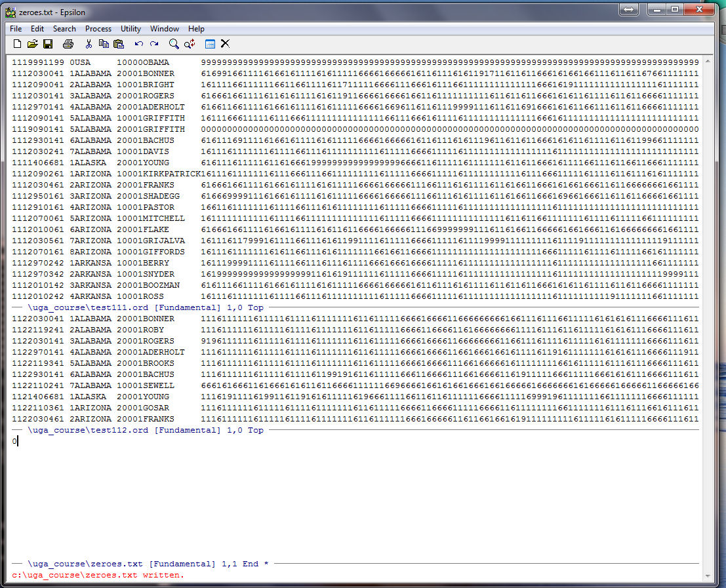The width and height of the screenshot is (726, 588).
Task: Open the Utility menu
Action: (131, 29)
